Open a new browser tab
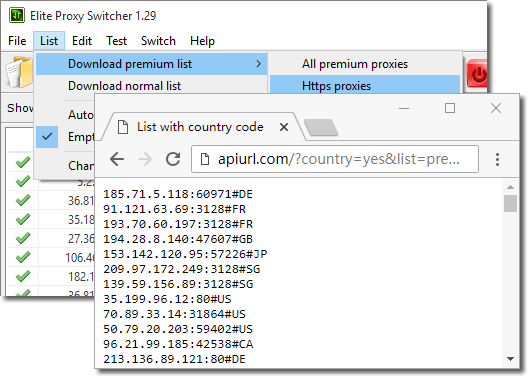528x377 pixels. pos(321,128)
